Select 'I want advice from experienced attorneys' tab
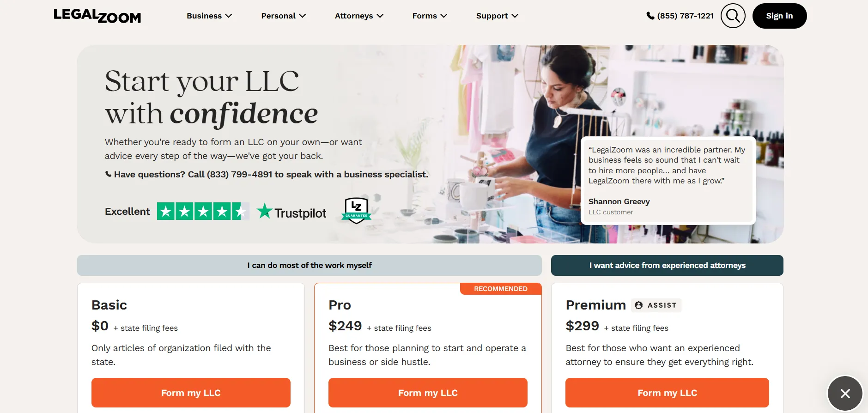Viewport: 868px width, 413px height. pyautogui.click(x=667, y=265)
